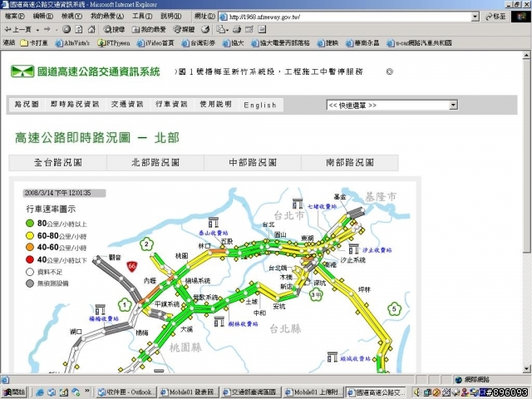Expand the Forward button history arrow
The height and width of the screenshot is (399, 532).
(57, 30)
